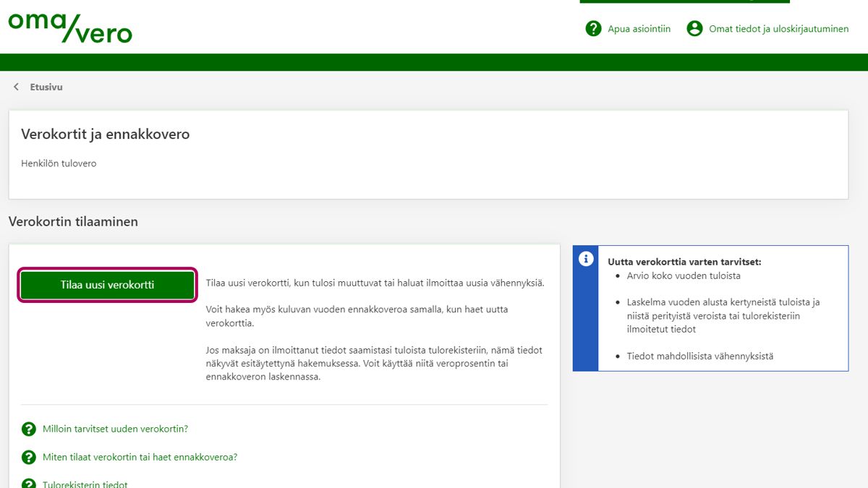Click the OmaVero logo
868x488 pixels.
coord(70,26)
